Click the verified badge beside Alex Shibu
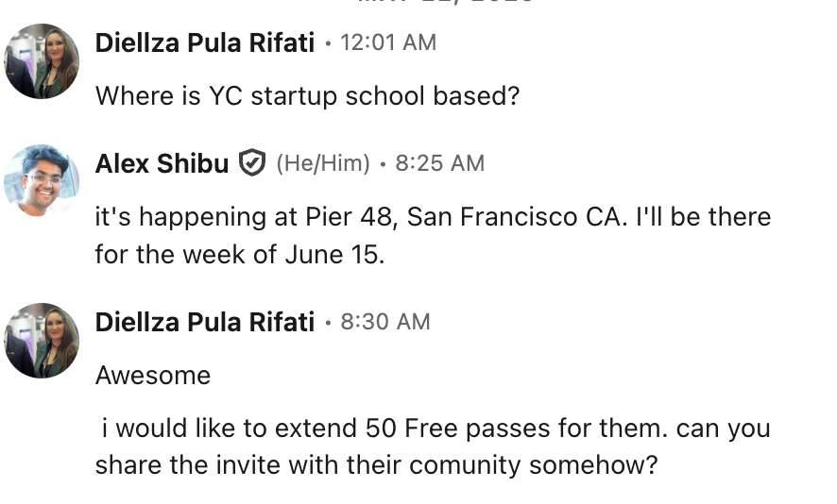 tap(251, 163)
